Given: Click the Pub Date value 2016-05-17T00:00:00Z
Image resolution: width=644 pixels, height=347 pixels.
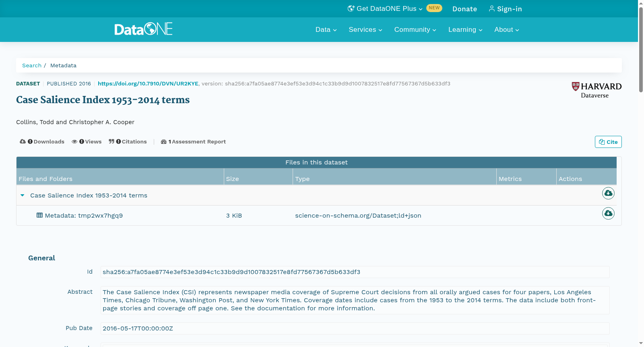Looking at the screenshot, I should pos(355,328).
